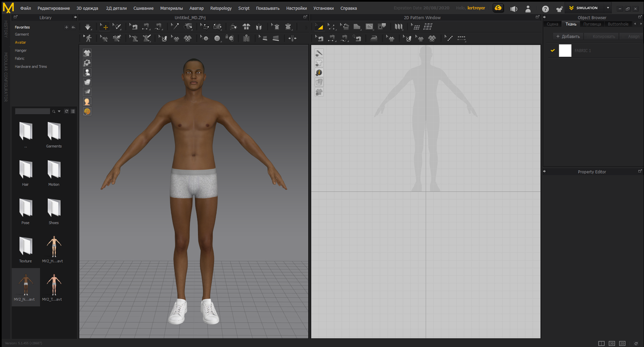The height and width of the screenshot is (347, 644).
Task: Switch to the Пуговица tab in Object Browser
Action: 592,24
